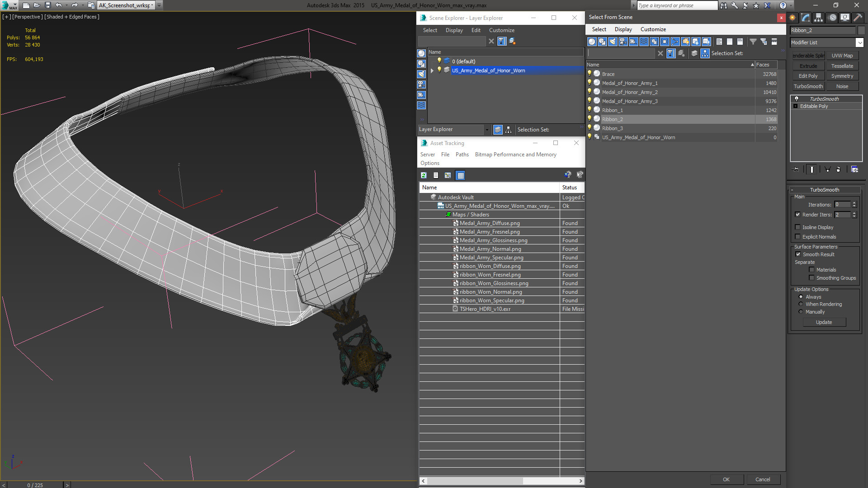Toggle Display Bone Objects filter in Select From Scene
The width and height of the screenshot is (868, 488).
click(675, 42)
